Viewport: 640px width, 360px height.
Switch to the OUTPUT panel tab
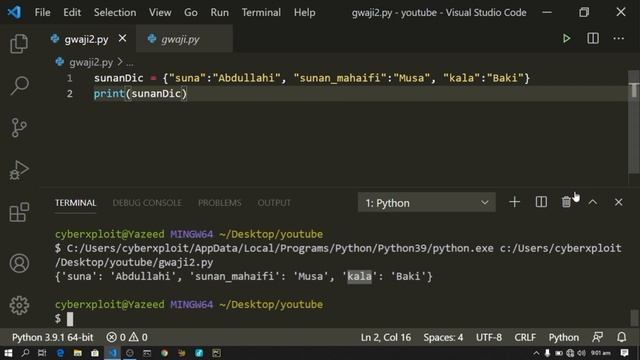point(274,203)
